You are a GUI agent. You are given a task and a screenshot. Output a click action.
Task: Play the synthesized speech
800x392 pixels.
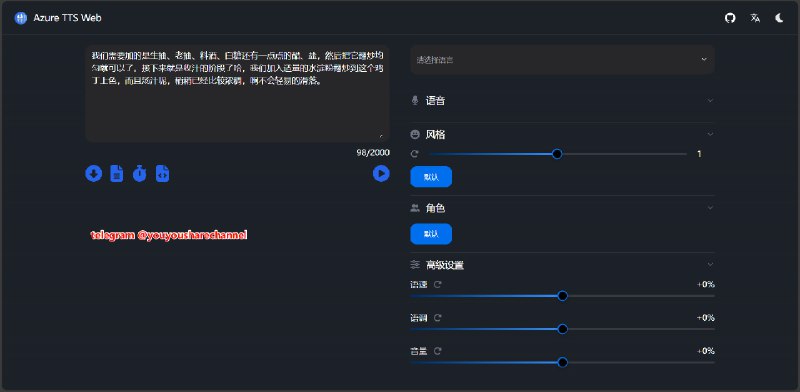pyautogui.click(x=381, y=174)
